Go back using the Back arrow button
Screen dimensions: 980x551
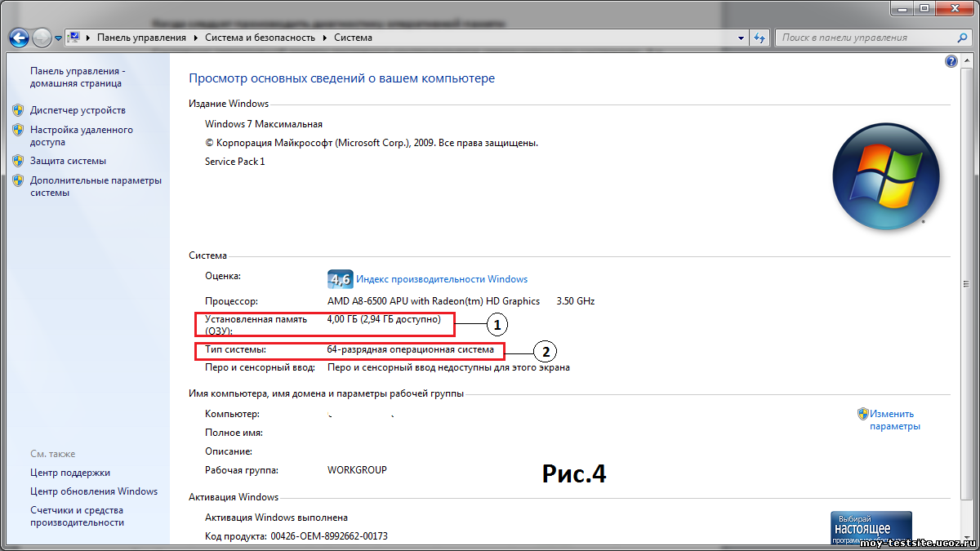click(19, 38)
